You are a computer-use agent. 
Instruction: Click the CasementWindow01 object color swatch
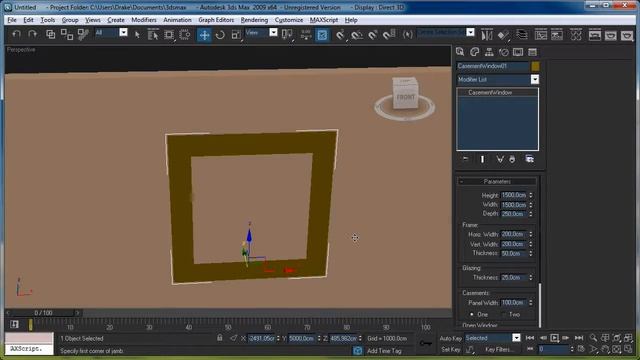tap(535, 66)
